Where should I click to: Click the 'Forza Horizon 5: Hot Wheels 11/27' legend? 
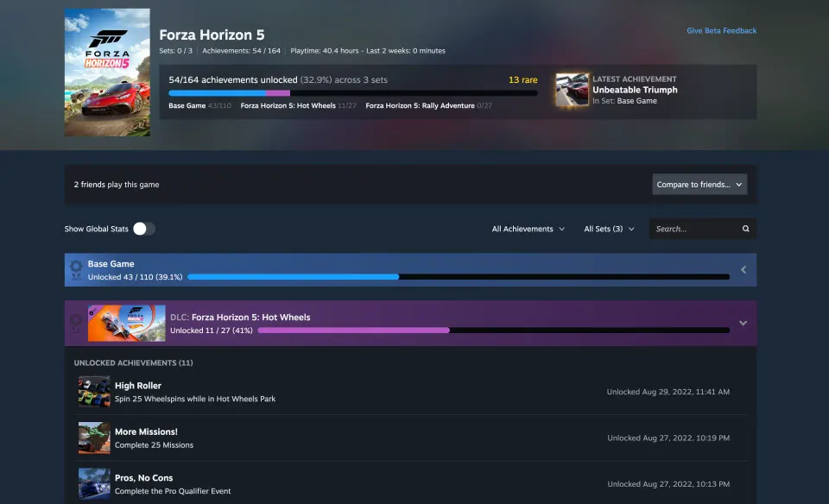[298, 105]
